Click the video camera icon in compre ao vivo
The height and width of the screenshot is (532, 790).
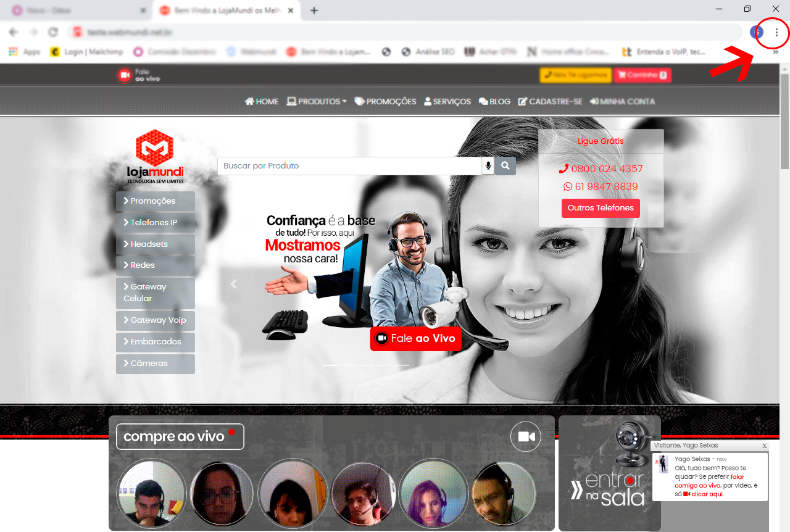coord(526,437)
